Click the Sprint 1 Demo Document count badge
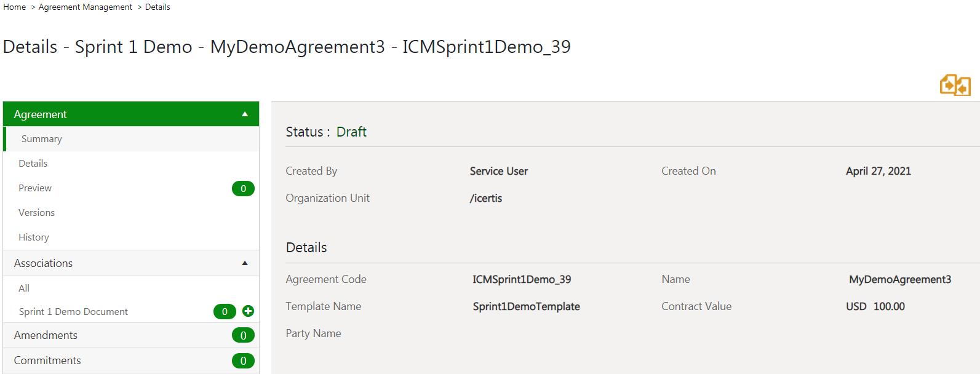980x374 pixels. click(x=225, y=312)
